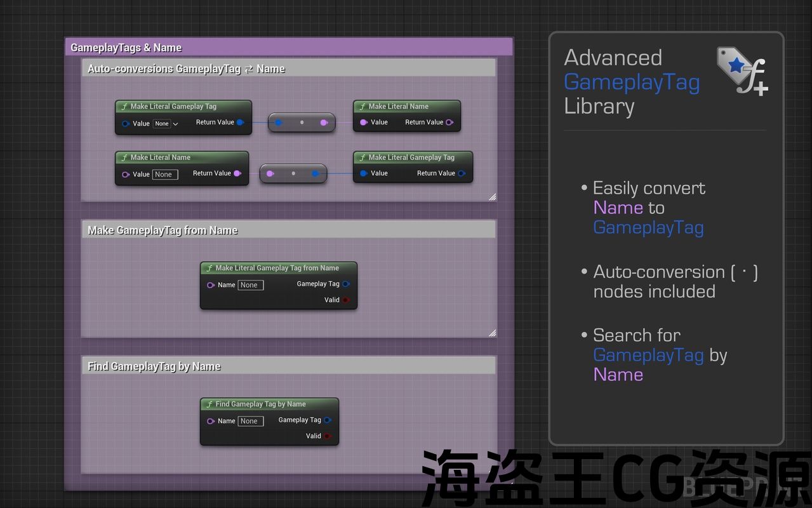Click the red Valid pin on Find Gameplay Tag by Name
Viewport: 812px width, 508px height.
coord(327,436)
